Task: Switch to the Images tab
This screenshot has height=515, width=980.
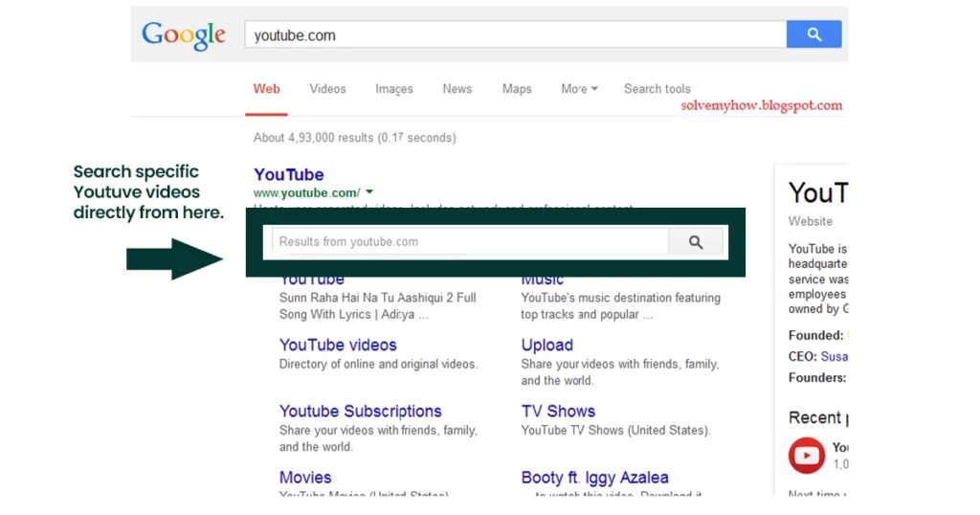Action: point(393,89)
